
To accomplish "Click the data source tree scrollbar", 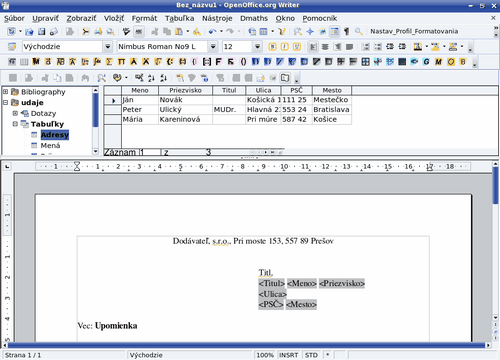I will 96,121.
